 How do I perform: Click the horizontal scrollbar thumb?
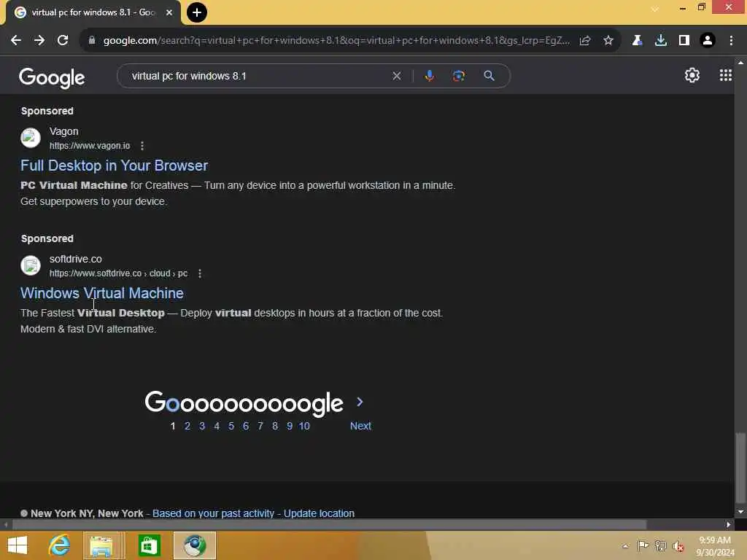[329, 524]
